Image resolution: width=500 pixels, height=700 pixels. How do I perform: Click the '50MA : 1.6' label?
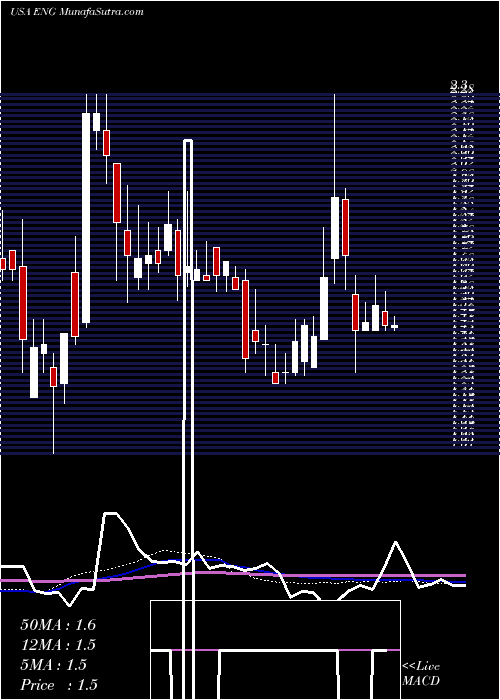point(58,625)
